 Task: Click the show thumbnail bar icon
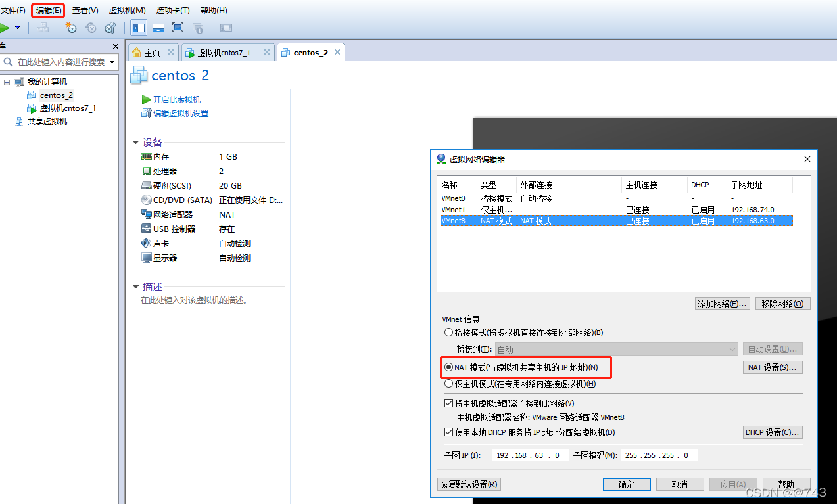(158, 28)
